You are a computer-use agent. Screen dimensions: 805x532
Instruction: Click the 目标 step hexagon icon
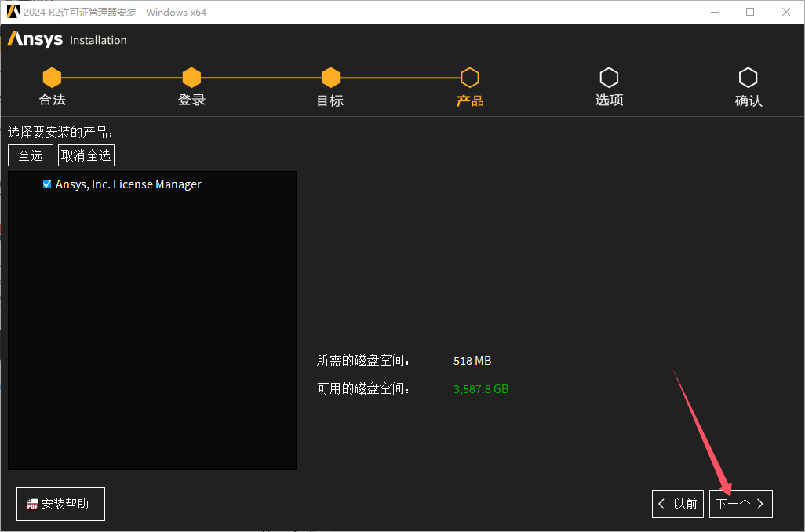point(330,77)
